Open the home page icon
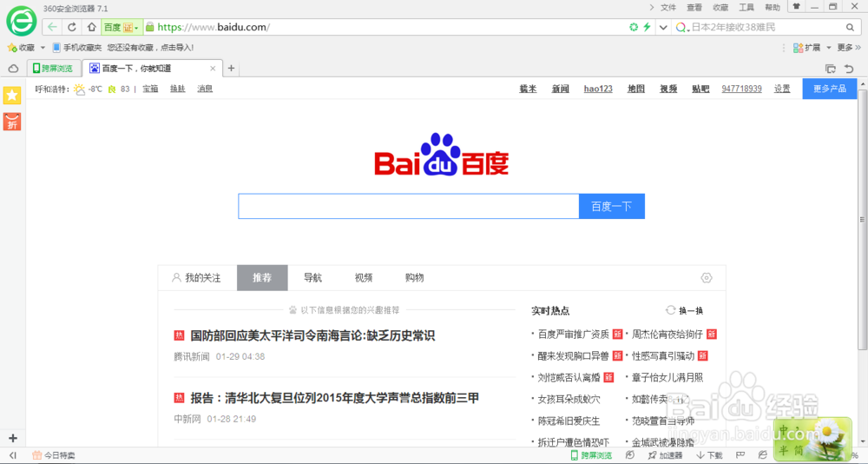 (x=91, y=27)
